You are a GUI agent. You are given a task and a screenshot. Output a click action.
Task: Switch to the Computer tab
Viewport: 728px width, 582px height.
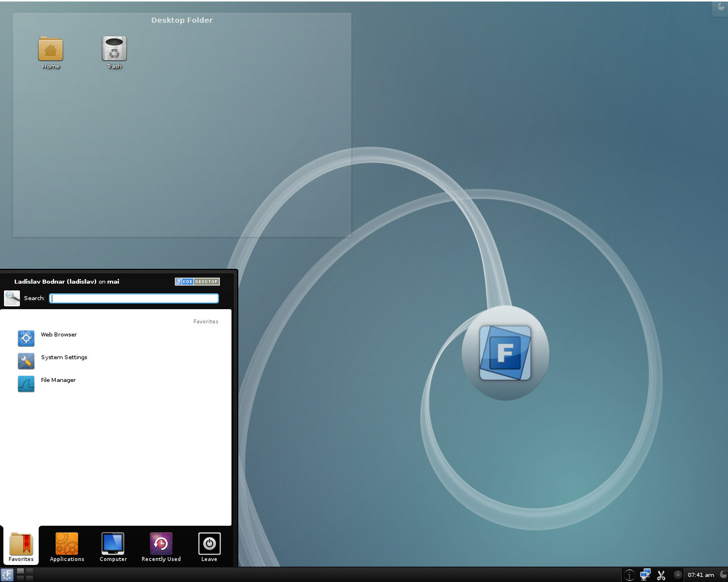(x=113, y=547)
